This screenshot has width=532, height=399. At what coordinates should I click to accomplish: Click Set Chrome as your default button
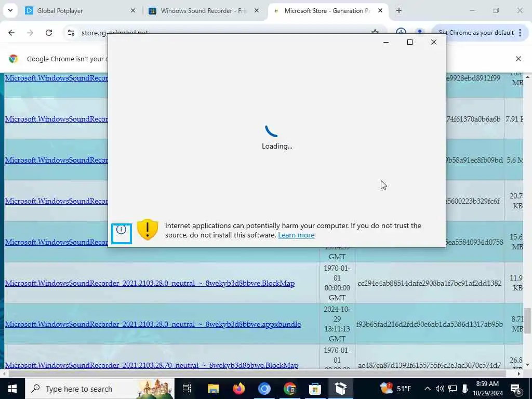coord(476,33)
